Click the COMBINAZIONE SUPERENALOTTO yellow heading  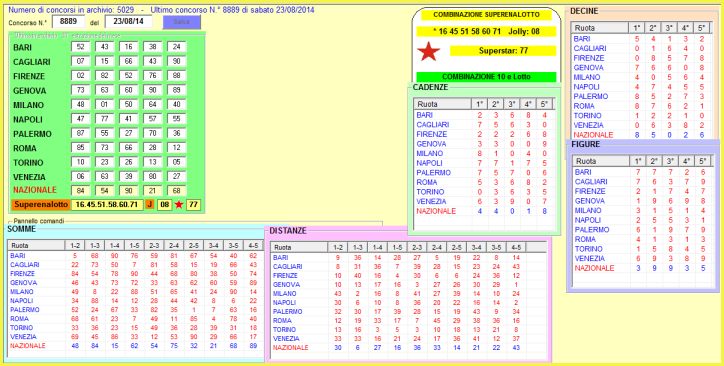pyautogui.click(x=486, y=15)
